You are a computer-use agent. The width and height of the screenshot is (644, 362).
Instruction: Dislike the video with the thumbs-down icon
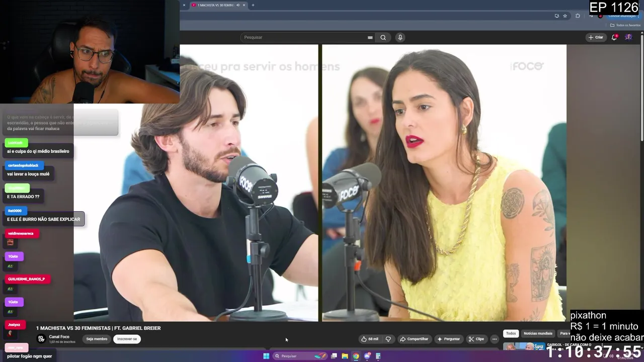[388, 339]
